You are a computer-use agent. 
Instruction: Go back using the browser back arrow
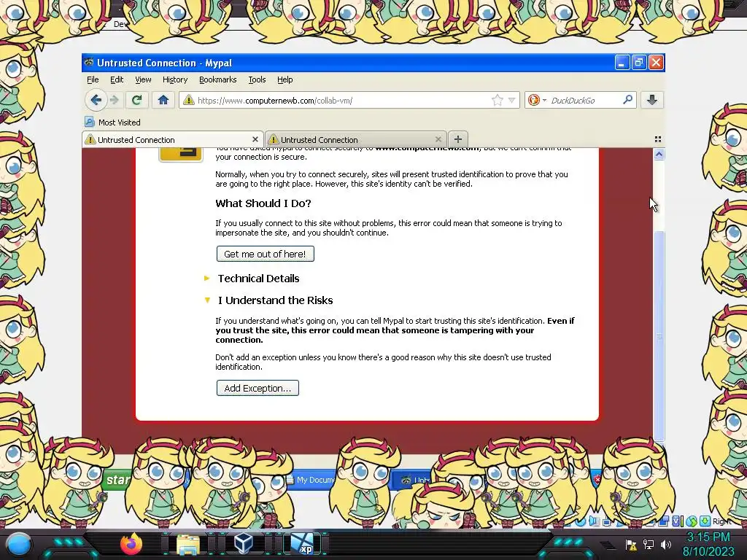click(x=96, y=100)
